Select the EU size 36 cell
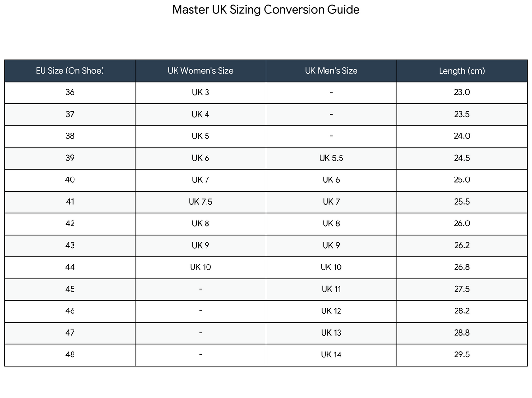The image size is (532, 398). [x=70, y=93]
